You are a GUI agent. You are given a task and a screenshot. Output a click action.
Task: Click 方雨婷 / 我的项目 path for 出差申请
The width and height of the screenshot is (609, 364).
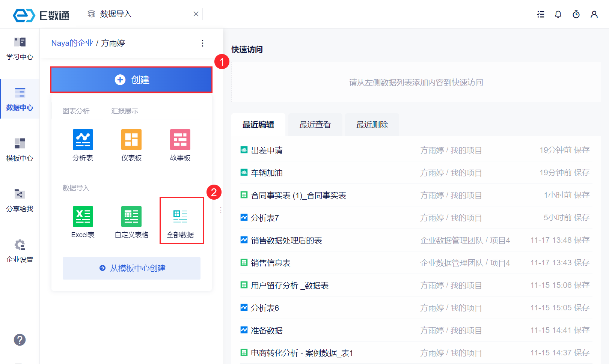(451, 150)
